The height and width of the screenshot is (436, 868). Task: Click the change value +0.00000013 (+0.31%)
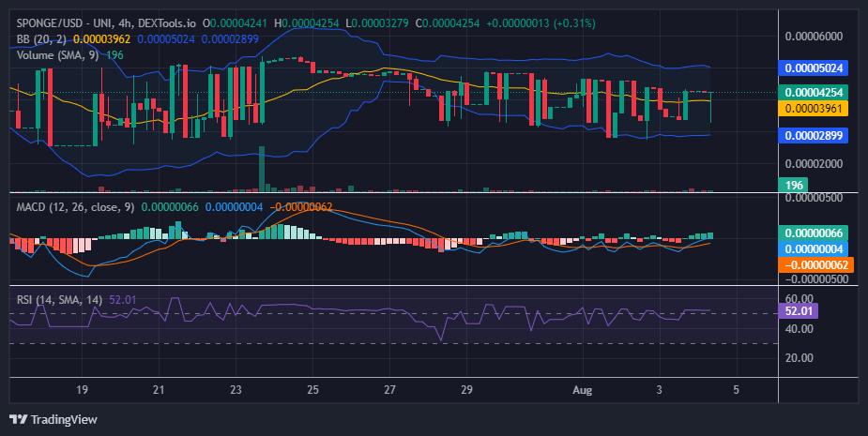point(541,23)
